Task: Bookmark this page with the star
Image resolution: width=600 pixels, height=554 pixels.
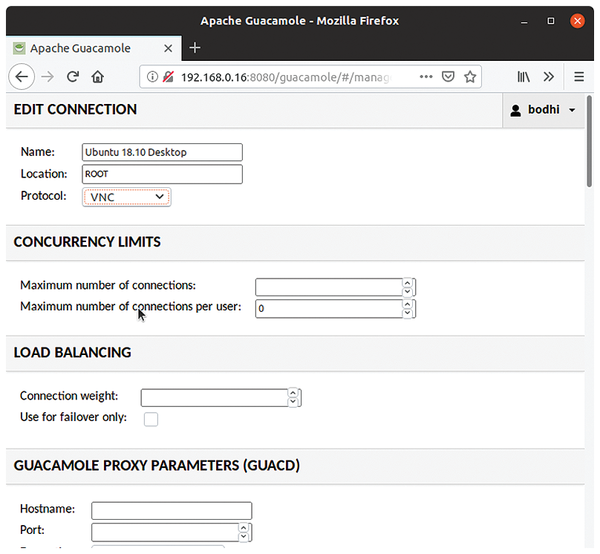Action: pyautogui.click(x=470, y=77)
